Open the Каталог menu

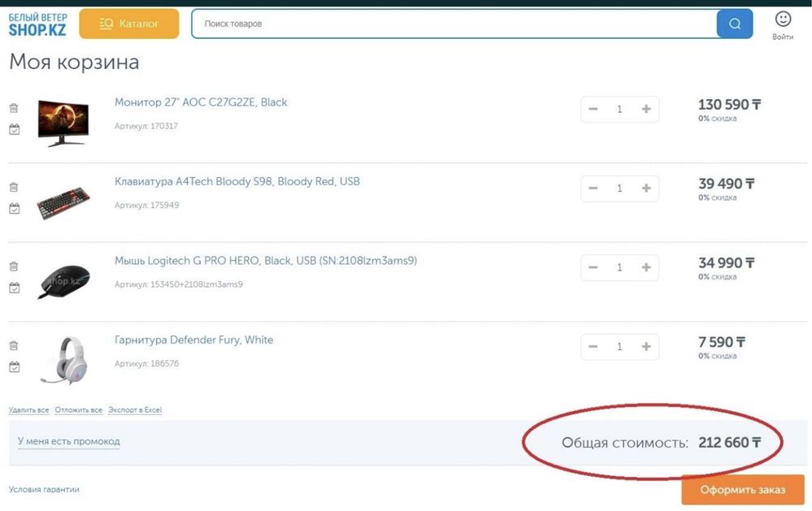pos(129,24)
